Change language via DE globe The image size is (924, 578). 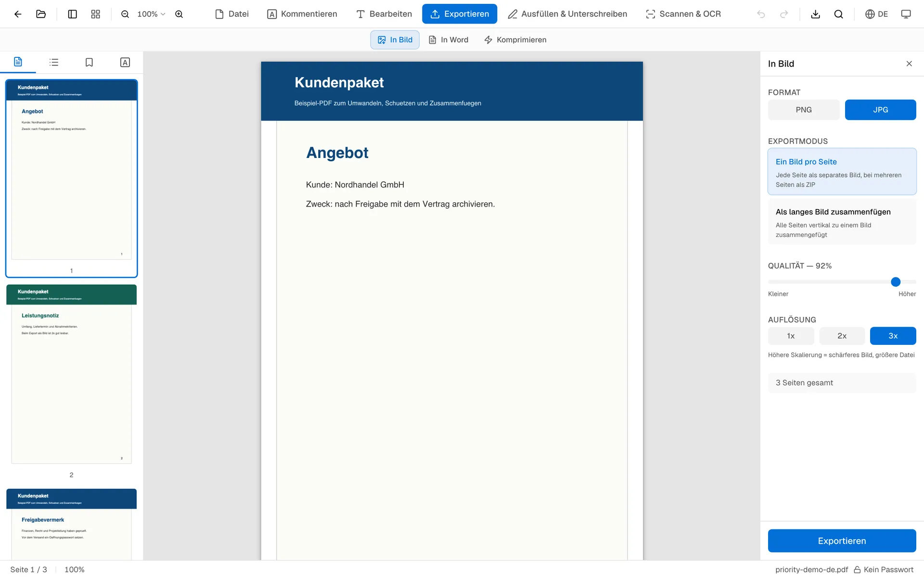(876, 14)
